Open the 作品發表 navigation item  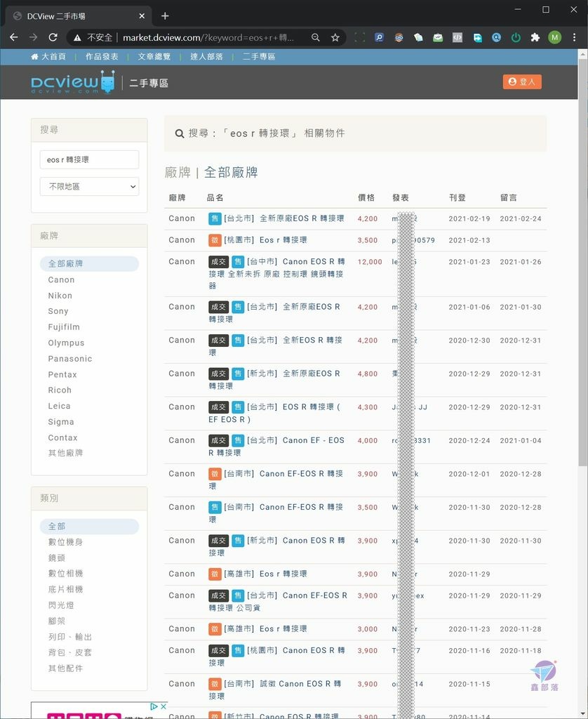coord(102,56)
